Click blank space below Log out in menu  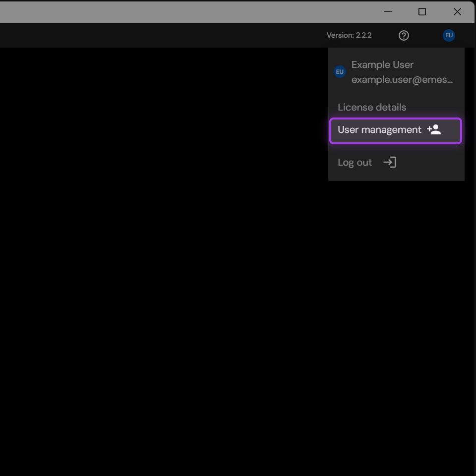pos(396,177)
